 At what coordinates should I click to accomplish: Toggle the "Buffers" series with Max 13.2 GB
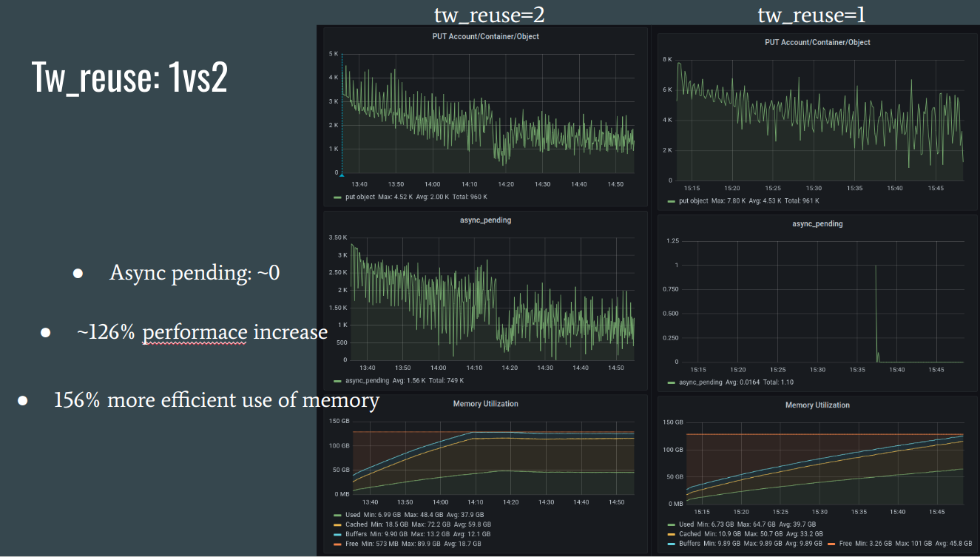coord(356,534)
